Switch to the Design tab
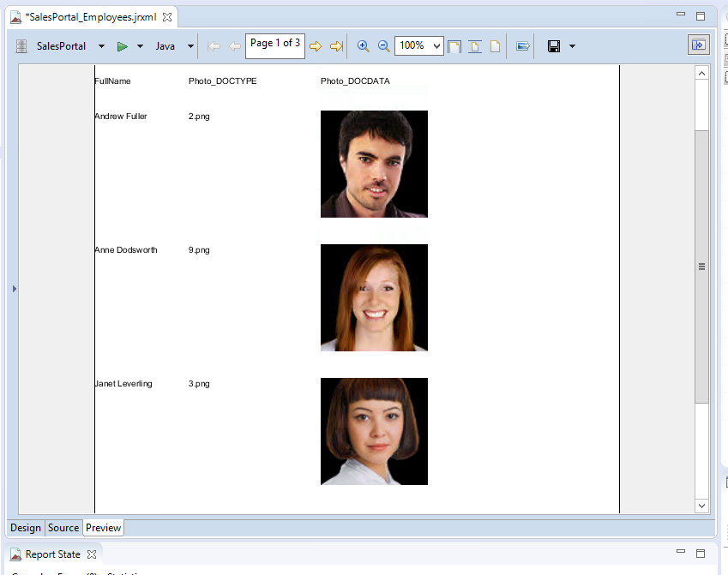 pos(26,528)
